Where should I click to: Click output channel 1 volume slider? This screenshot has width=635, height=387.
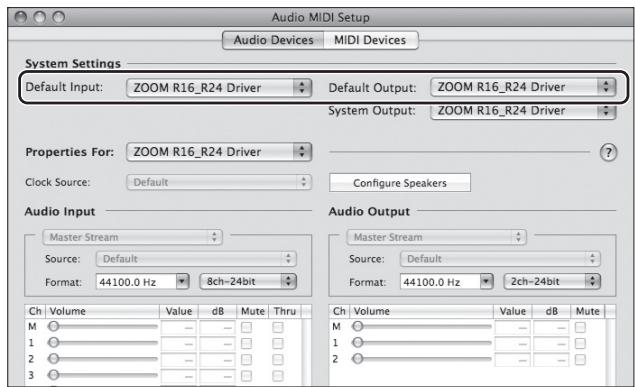pyautogui.click(x=422, y=342)
